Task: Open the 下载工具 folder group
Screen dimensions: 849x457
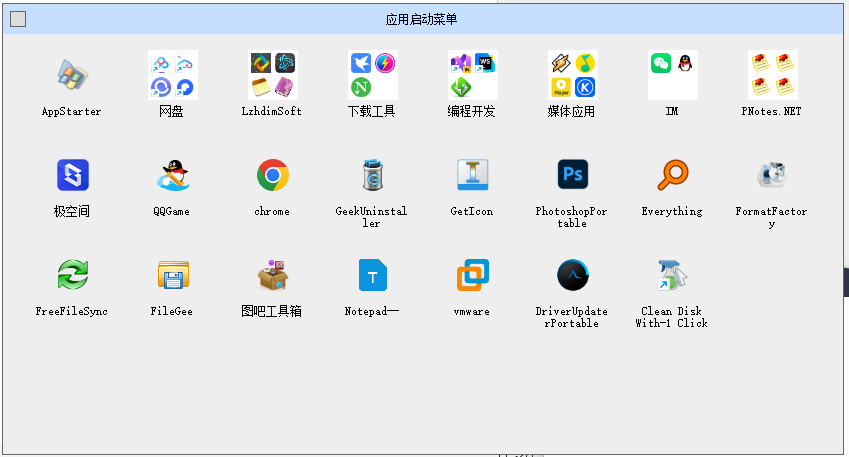Action: click(x=372, y=76)
